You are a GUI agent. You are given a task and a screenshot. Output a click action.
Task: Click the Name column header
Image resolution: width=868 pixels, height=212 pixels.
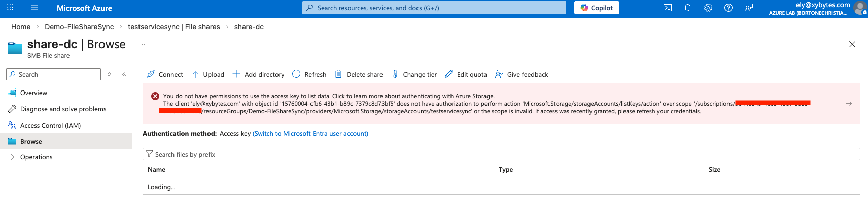(156, 170)
